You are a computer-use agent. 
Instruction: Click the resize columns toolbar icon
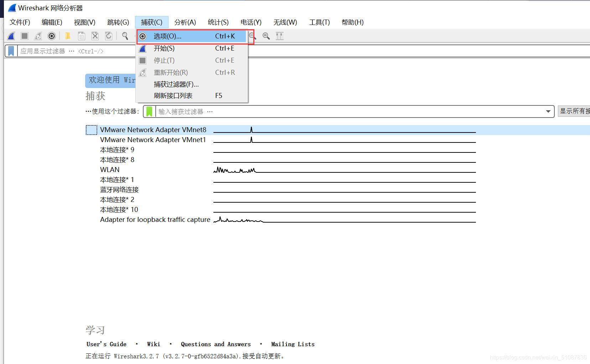(280, 36)
